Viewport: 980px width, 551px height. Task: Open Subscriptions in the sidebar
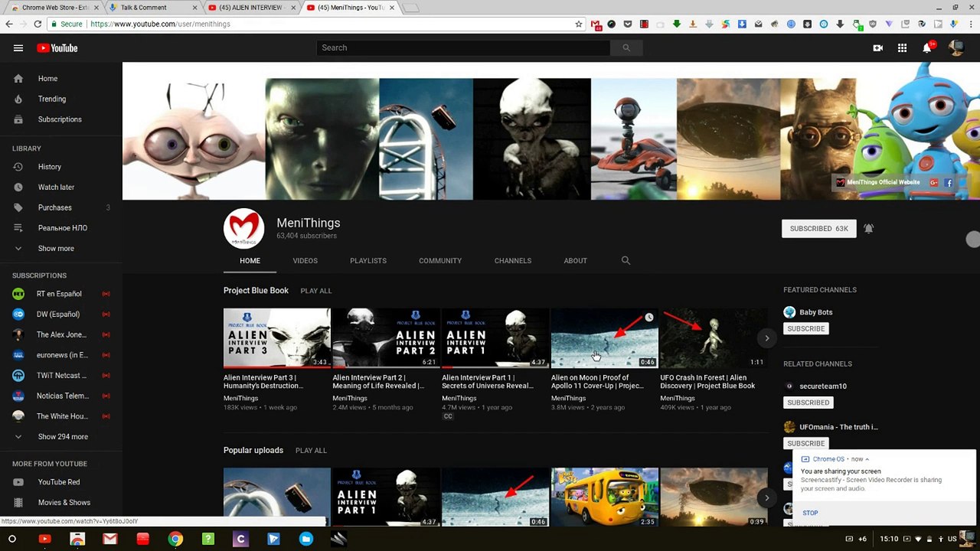coord(60,119)
